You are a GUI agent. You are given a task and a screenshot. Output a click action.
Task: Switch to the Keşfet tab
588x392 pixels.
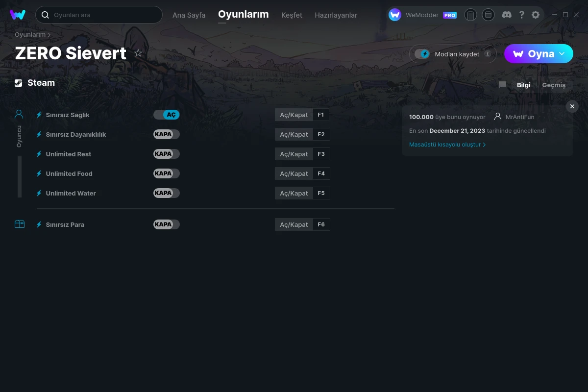pyautogui.click(x=292, y=15)
